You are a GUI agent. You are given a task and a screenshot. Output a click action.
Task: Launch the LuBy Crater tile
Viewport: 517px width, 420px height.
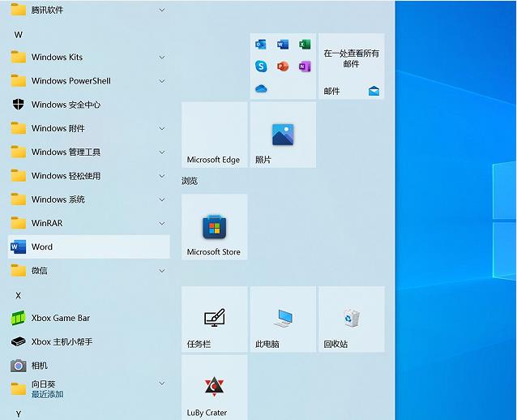coord(214,388)
